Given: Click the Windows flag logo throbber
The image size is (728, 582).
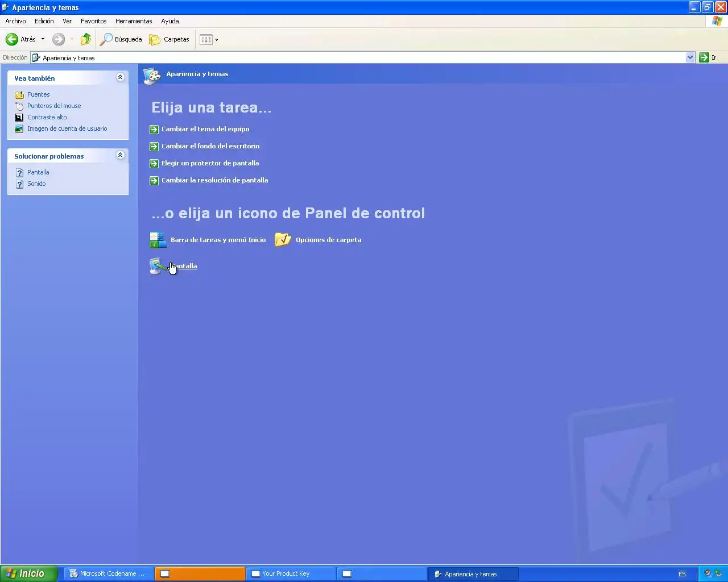Looking at the screenshot, I should (717, 21).
